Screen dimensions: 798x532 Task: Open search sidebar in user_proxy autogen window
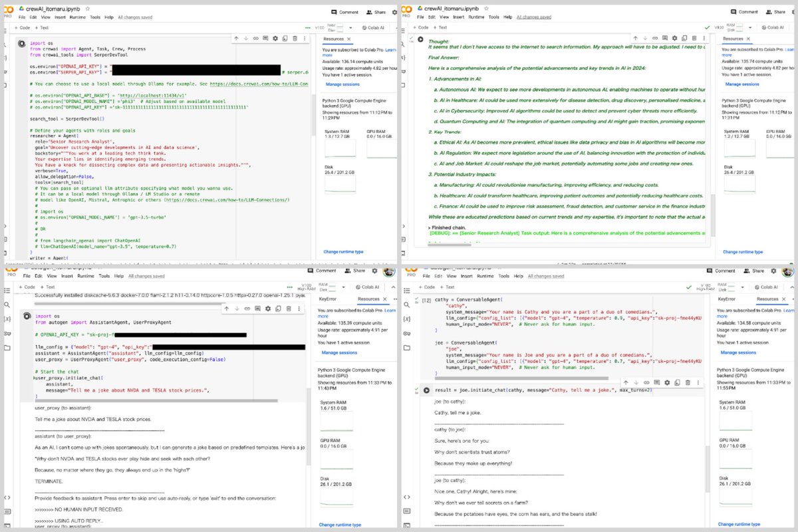point(7,305)
